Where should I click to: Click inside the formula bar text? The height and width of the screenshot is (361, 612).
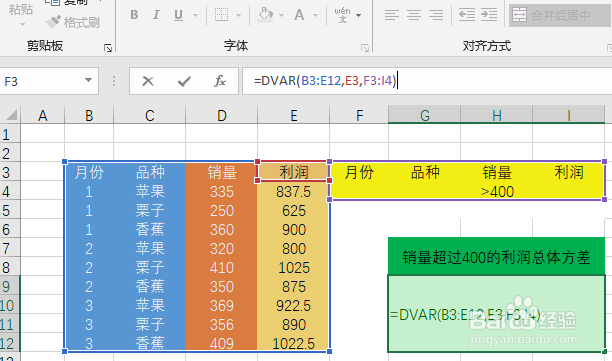point(325,81)
